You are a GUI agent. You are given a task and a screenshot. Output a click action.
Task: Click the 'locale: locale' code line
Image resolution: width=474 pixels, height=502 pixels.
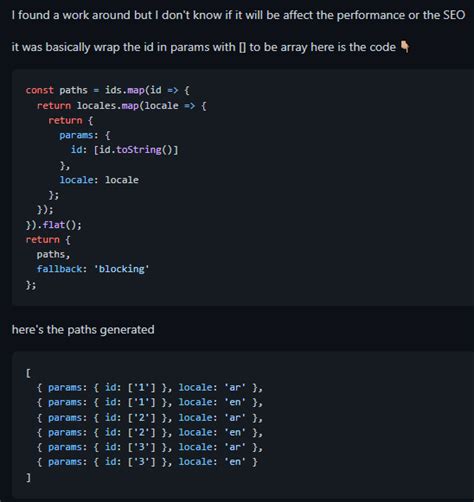[99, 180]
